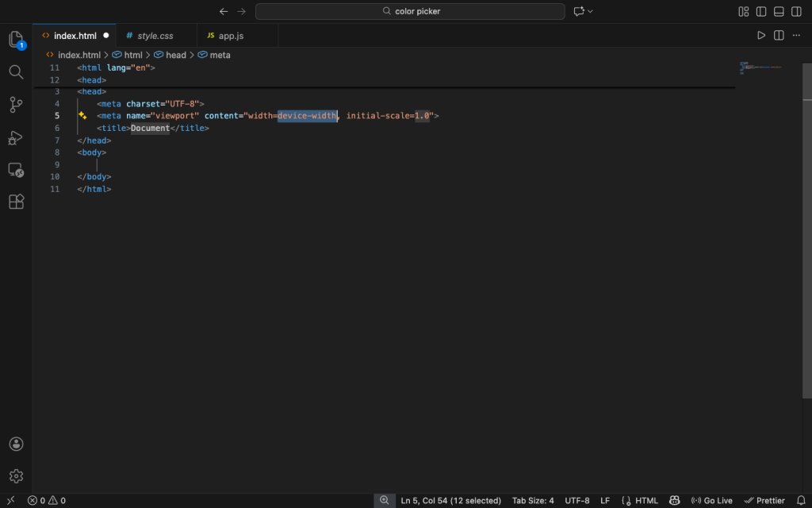Open the Extensions marketplace icon
The height and width of the screenshot is (508, 812).
point(16,202)
